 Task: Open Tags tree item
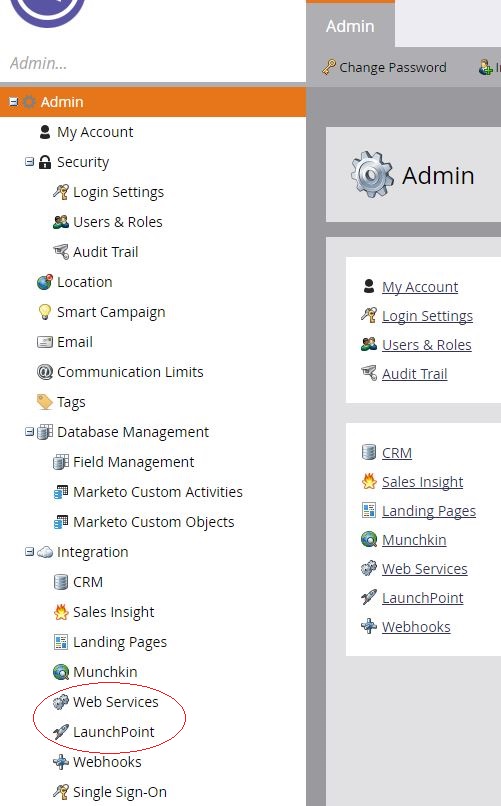pos(71,402)
